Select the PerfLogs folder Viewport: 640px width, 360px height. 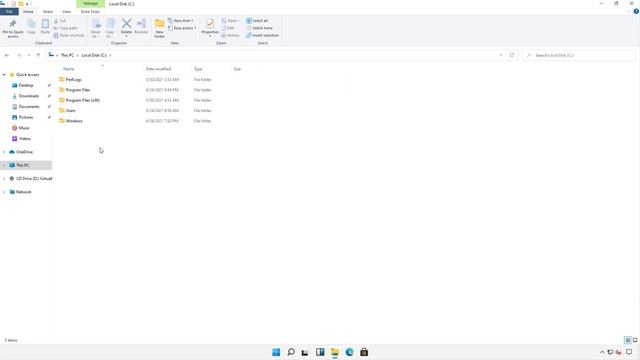pos(73,80)
